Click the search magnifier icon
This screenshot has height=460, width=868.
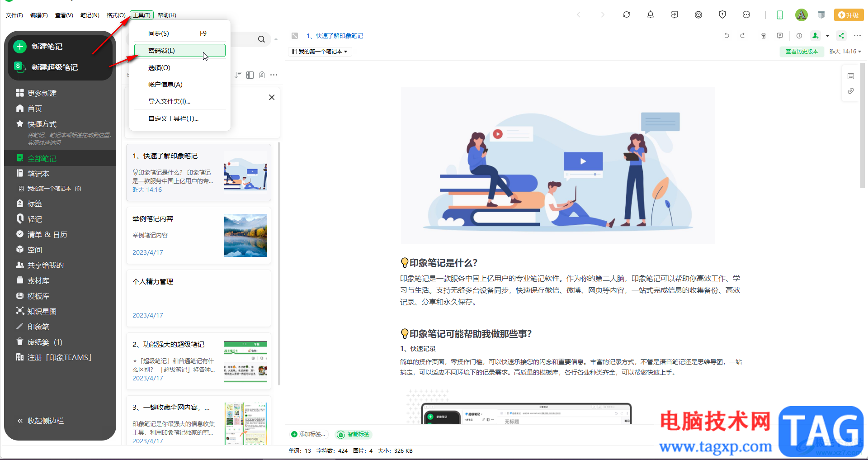point(261,39)
